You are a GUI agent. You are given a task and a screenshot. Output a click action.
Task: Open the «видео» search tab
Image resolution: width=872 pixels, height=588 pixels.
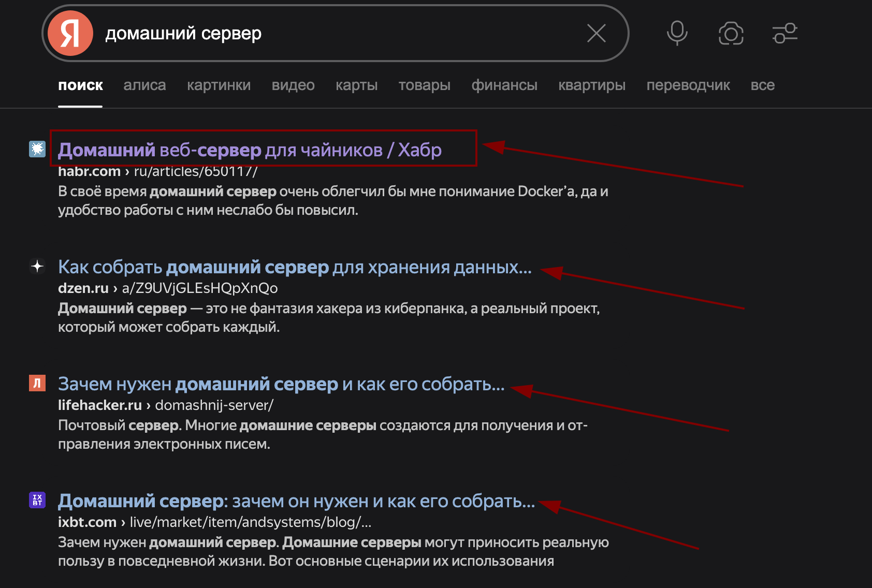point(293,85)
